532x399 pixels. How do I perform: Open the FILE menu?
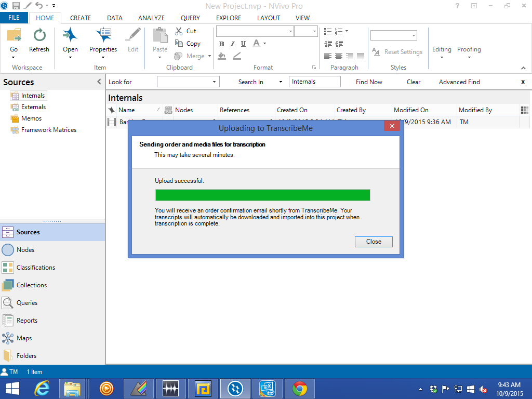[14, 18]
